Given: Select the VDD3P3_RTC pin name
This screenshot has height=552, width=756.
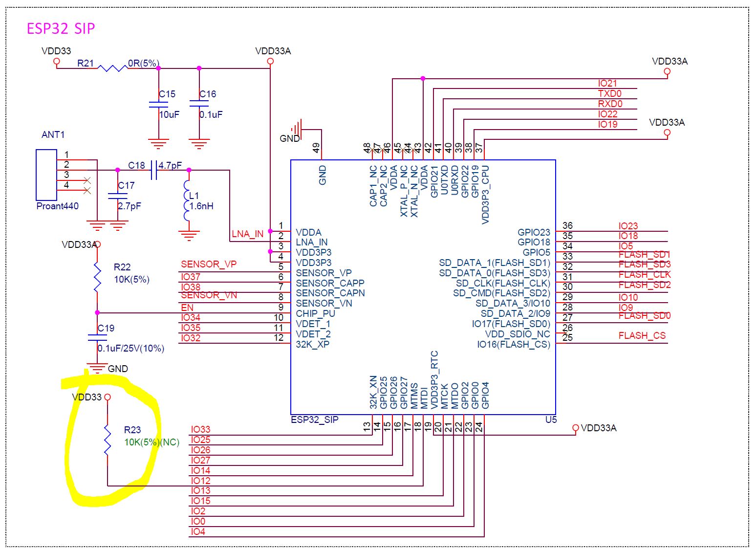Looking at the screenshot, I should pyautogui.click(x=434, y=380).
